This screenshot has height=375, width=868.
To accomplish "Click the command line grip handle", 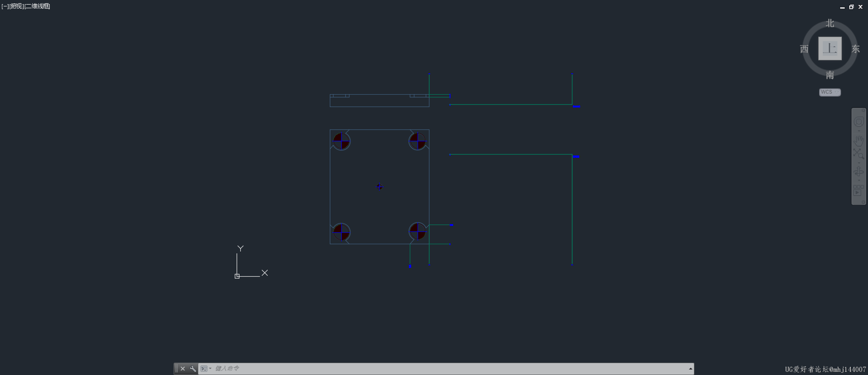I will (x=176, y=369).
